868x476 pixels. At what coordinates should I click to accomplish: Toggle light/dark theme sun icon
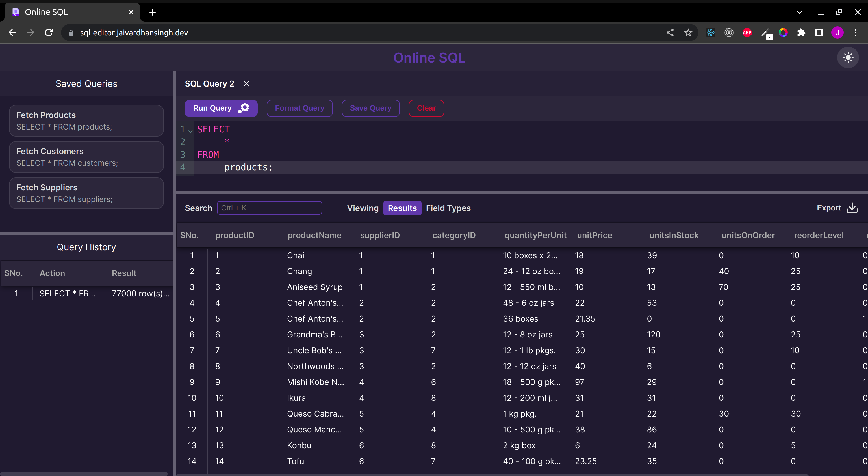click(x=848, y=58)
